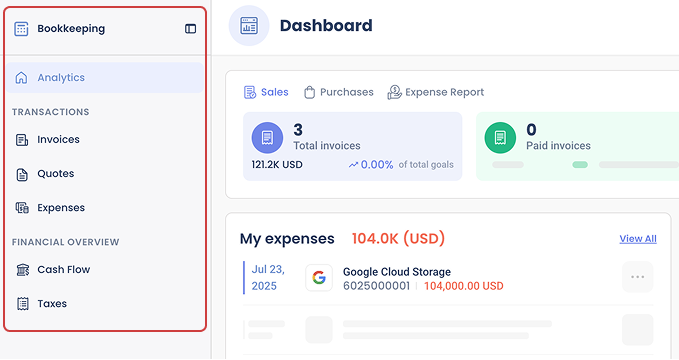Open the Analytics menu item
The width and height of the screenshot is (679, 360).
pyautogui.click(x=104, y=78)
